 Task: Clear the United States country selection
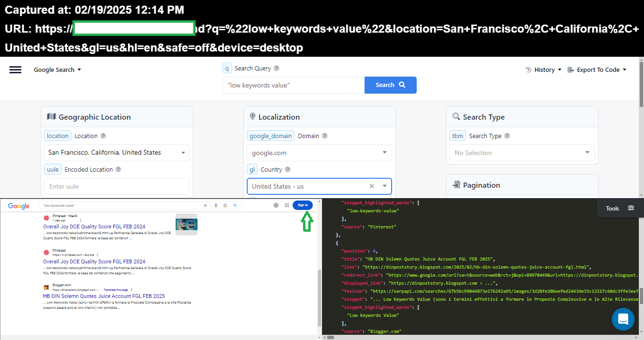(x=372, y=186)
